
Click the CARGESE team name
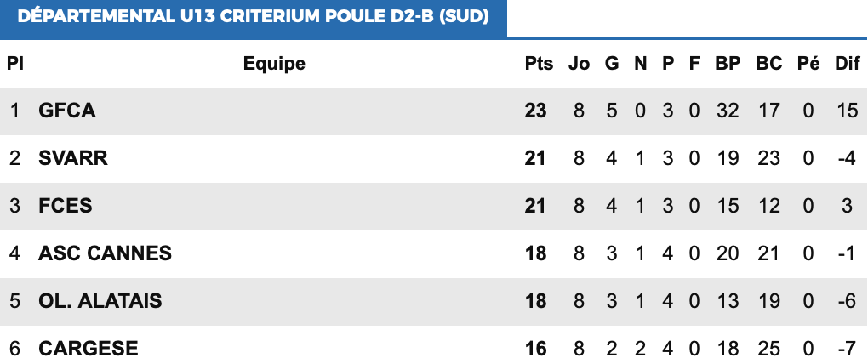[88, 349]
